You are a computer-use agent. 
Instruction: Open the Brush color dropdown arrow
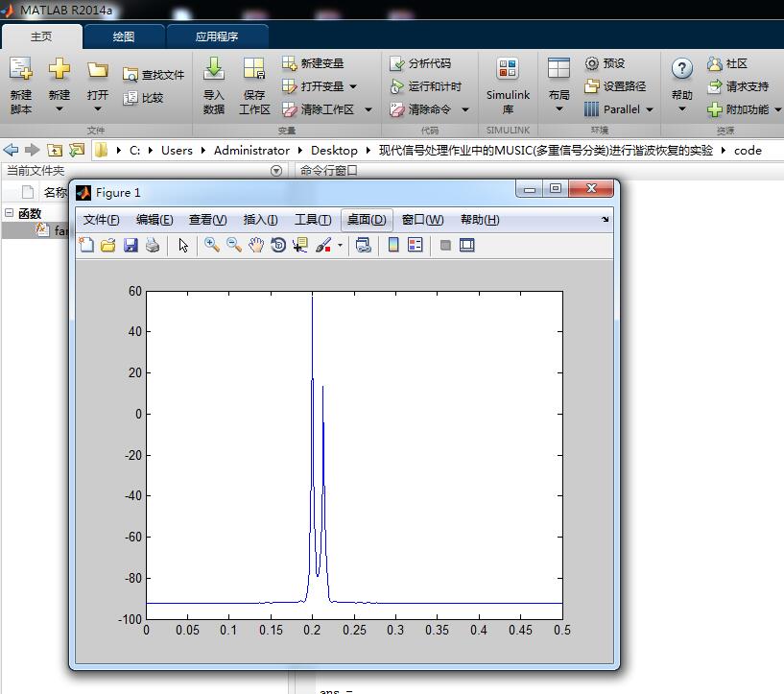340,245
